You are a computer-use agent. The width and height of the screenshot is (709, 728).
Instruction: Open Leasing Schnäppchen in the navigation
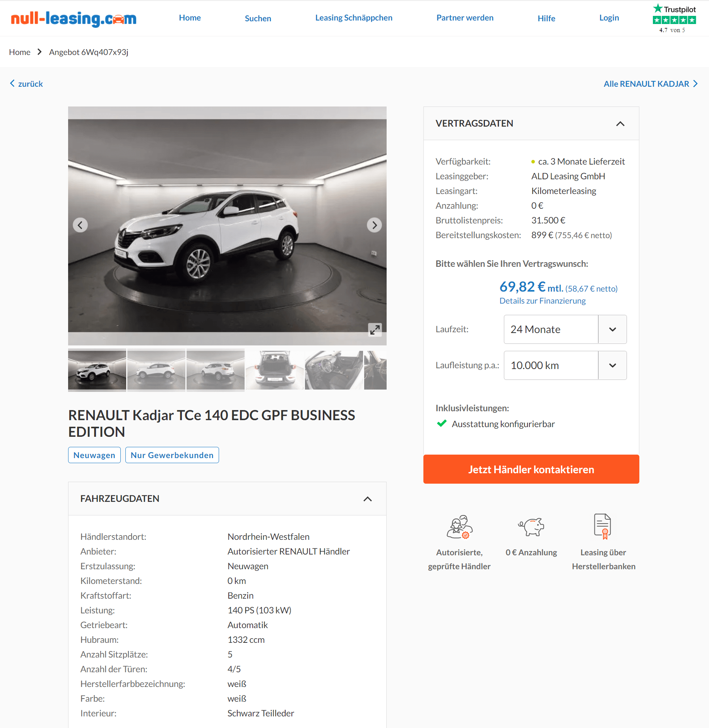click(x=354, y=18)
